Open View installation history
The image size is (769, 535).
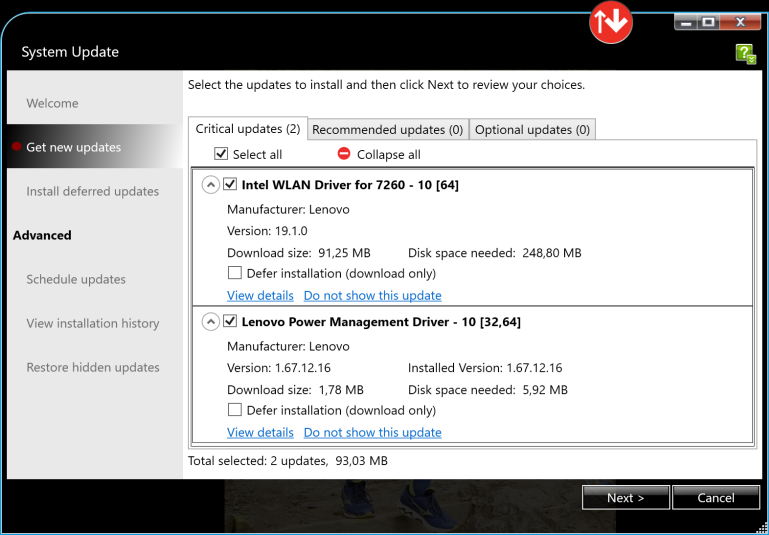tap(93, 324)
